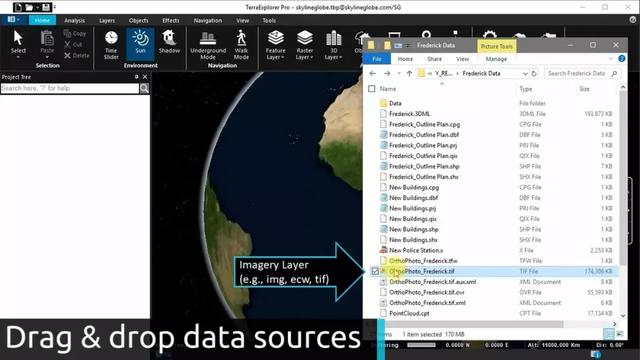
Task: Activate Walk Mode
Action: (241, 44)
